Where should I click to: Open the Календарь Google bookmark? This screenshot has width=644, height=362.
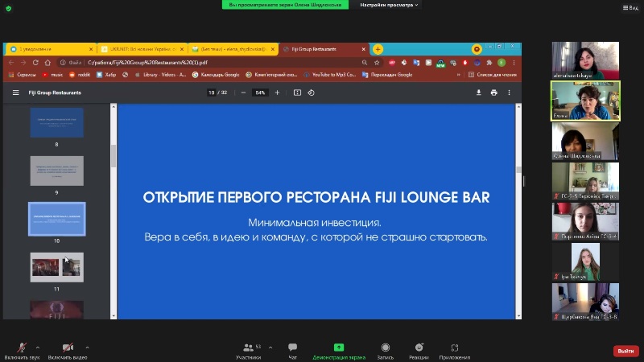coord(216,75)
